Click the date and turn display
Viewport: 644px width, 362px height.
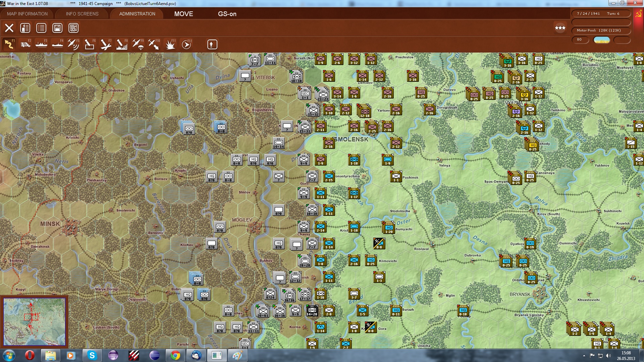[601, 14]
